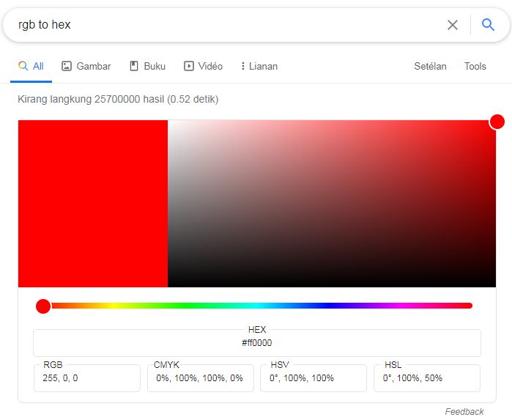This screenshot has width=512, height=420.
Task: Click the Feedback link
Action: point(464,411)
